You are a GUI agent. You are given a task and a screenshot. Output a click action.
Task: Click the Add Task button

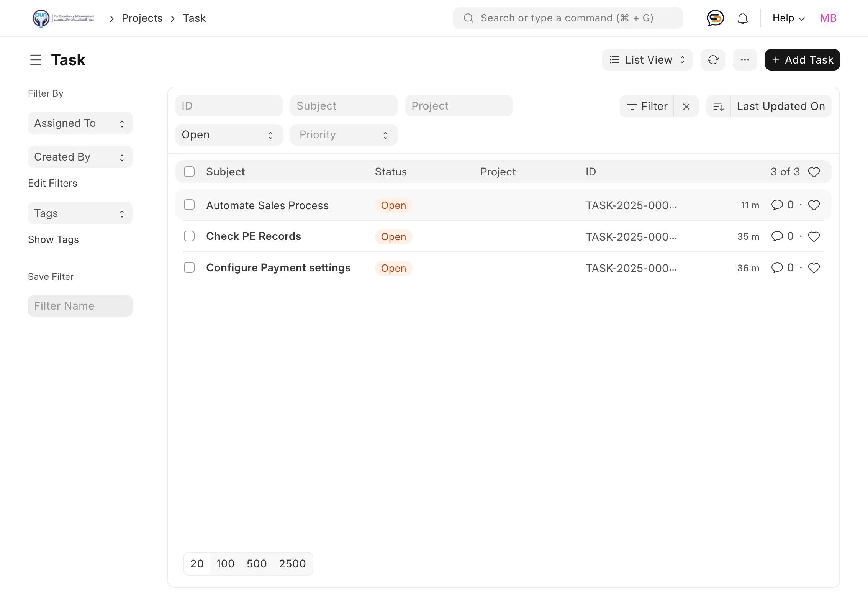[x=802, y=60]
